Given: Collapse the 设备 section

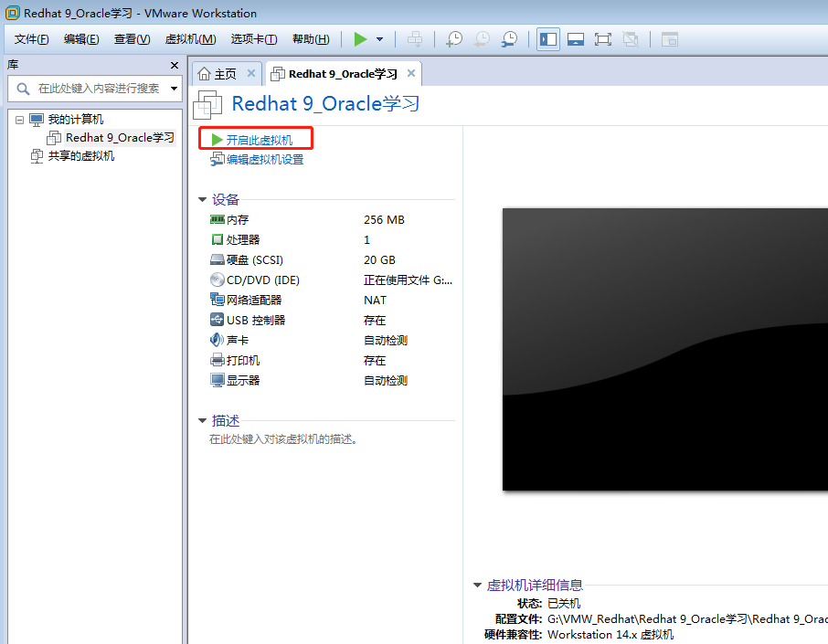Looking at the screenshot, I should pyautogui.click(x=202, y=199).
